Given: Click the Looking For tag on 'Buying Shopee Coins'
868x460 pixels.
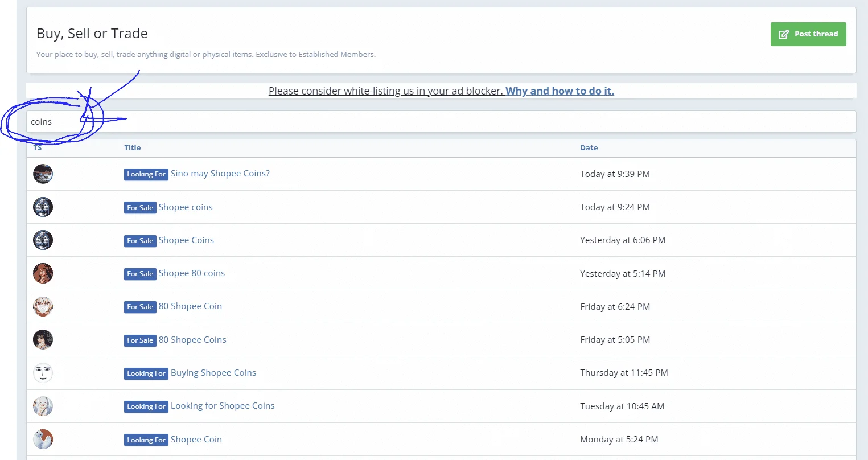Looking at the screenshot, I should pos(146,373).
